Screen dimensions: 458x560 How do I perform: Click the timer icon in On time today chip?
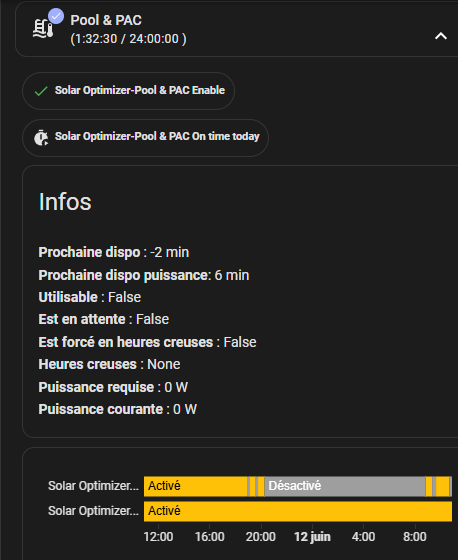[x=41, y=138]
